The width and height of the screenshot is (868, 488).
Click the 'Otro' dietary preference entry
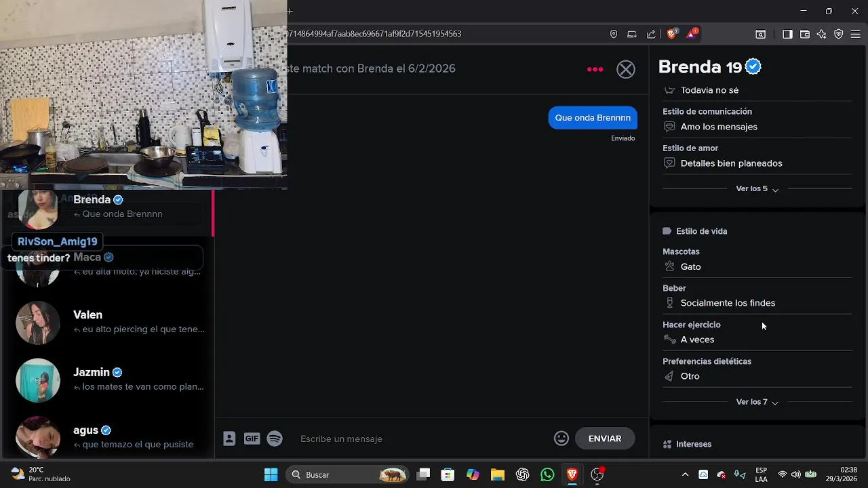coord(690,376)
